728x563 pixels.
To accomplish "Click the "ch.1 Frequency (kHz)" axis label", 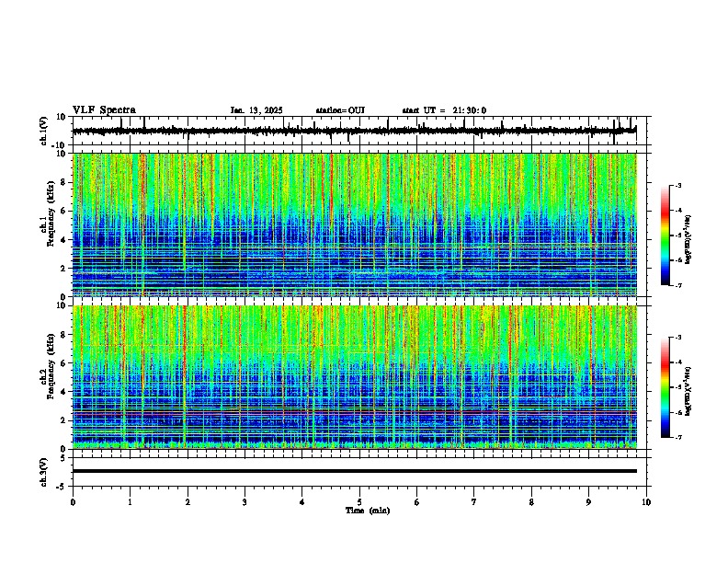I will 47,213.
